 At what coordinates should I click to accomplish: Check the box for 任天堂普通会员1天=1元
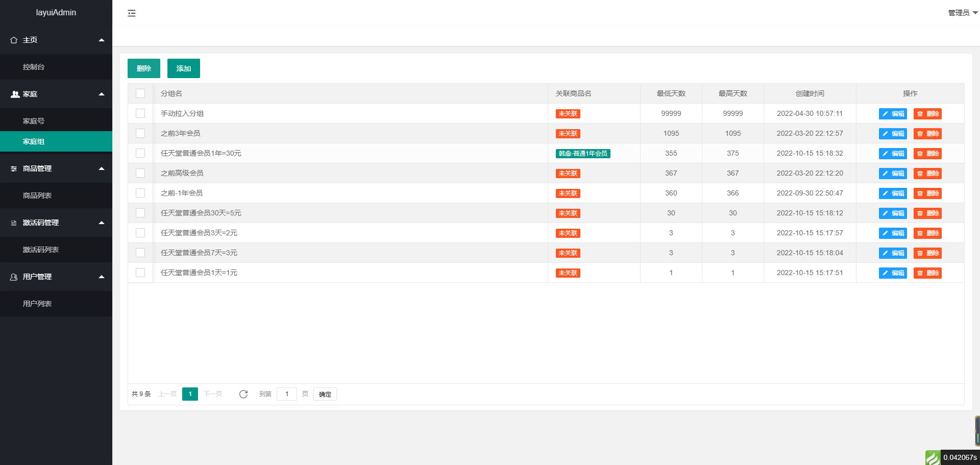coord(140,273)
